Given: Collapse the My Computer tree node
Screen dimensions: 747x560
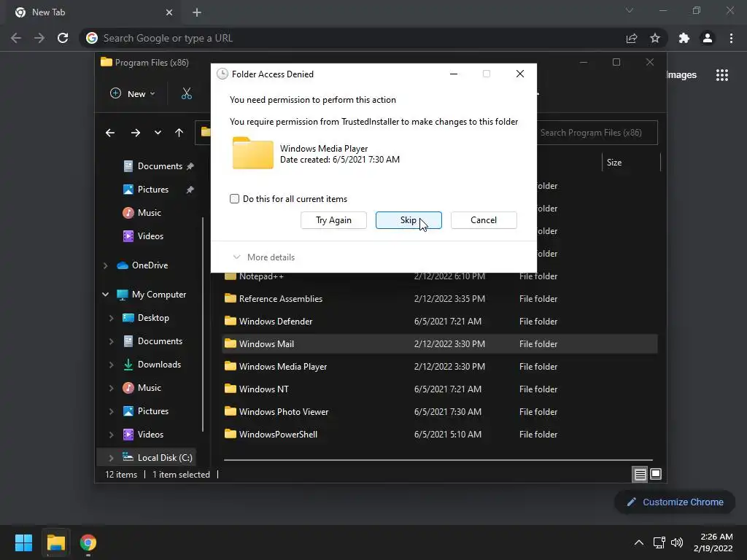Looking at the screenshot, I should click(106, 295).
